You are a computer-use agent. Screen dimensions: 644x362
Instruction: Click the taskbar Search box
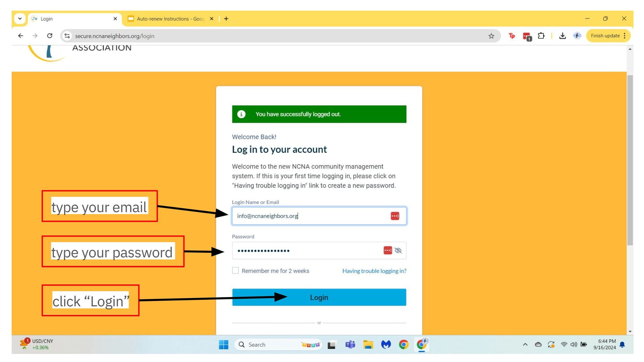point(278,345)
